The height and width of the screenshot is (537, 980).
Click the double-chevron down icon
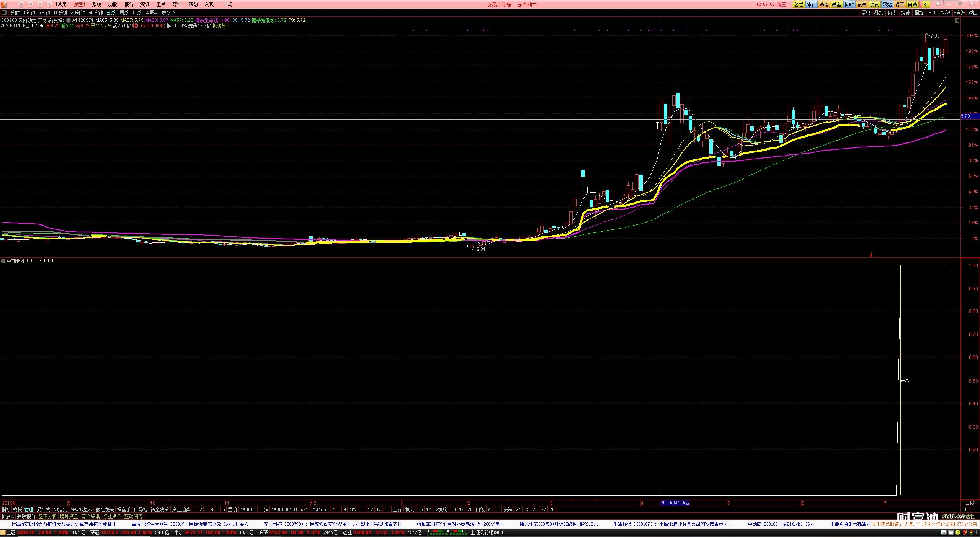click(49, 4)
